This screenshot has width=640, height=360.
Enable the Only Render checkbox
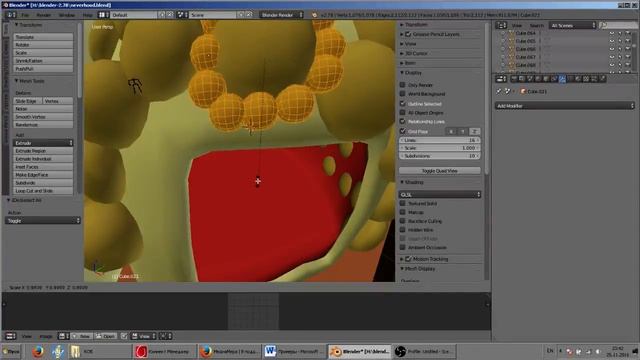(402, 85)
